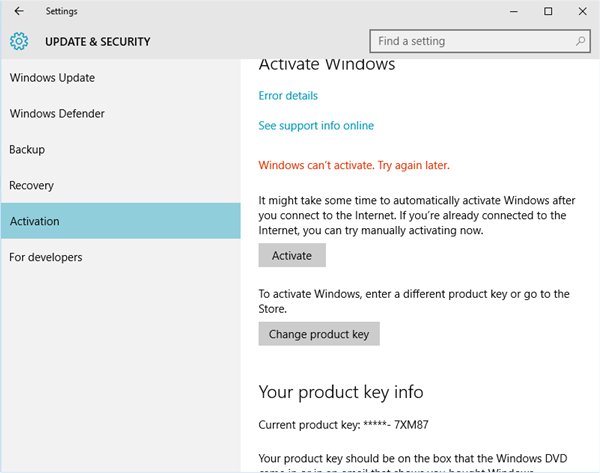Image resolution: width=600 pixels, height=473 pixels.
Task: Click the back arrow icon
Action: 19,11
